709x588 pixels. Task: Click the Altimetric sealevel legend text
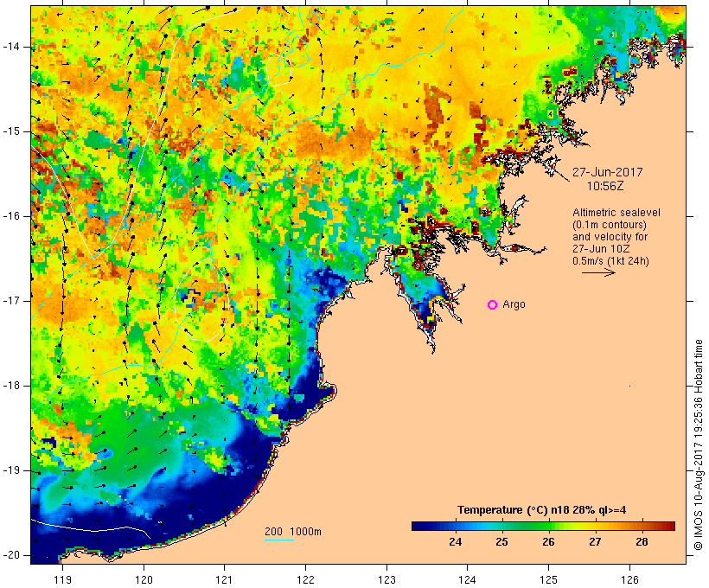(616, 213)
